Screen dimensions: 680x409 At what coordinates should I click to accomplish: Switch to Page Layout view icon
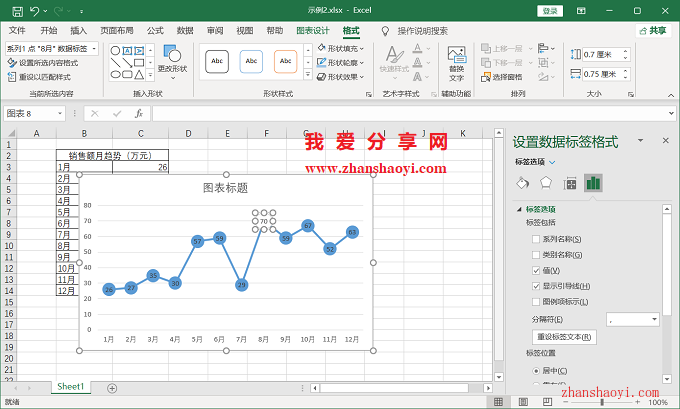[523, 402]
